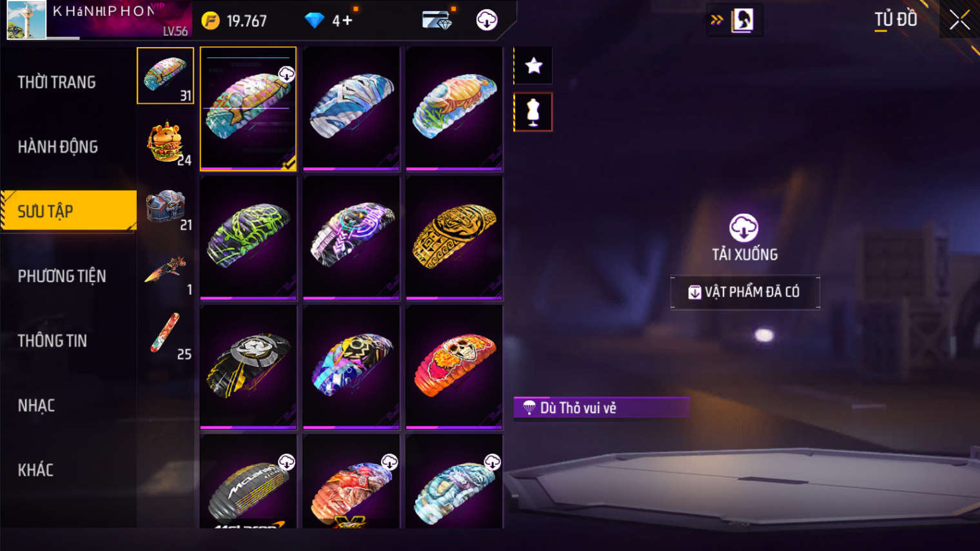Download the McLaren parachute via its cloud icon
980x551 pixels.
pyautogui.click(x=286, y=461)
